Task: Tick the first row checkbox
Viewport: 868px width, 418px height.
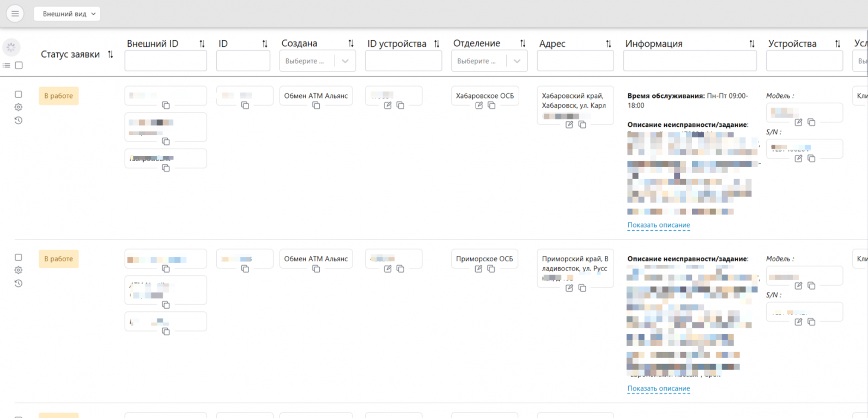Action: [19, 94]
